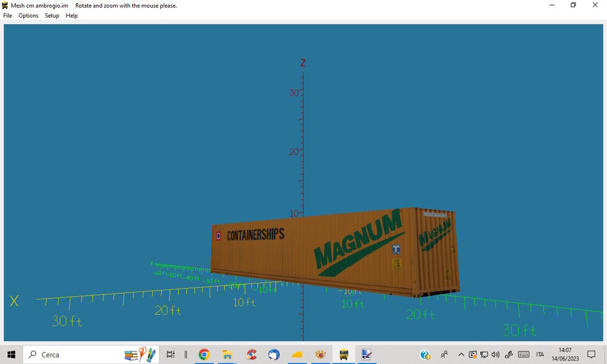Open Thunderbird mail icon in taskbar

point(274,354)
